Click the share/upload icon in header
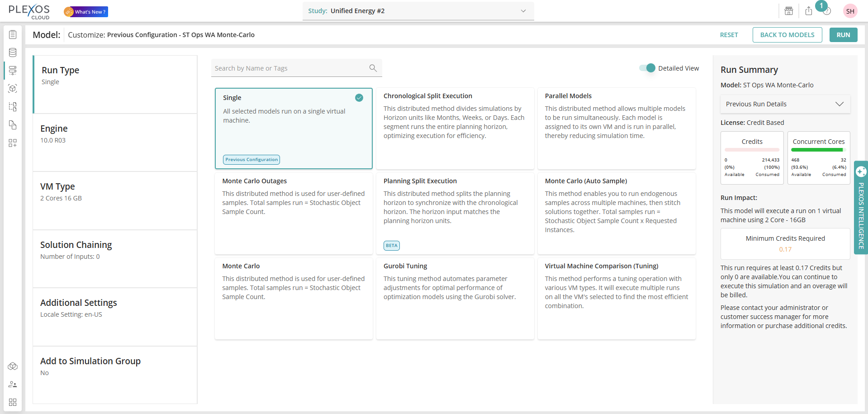 click(809, 11)
